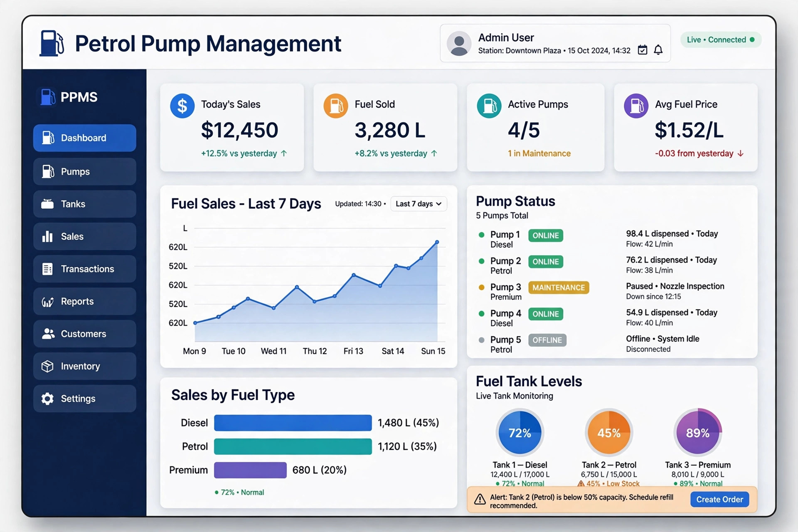Click the amber status dot beside Pump 3

[481, 287]
